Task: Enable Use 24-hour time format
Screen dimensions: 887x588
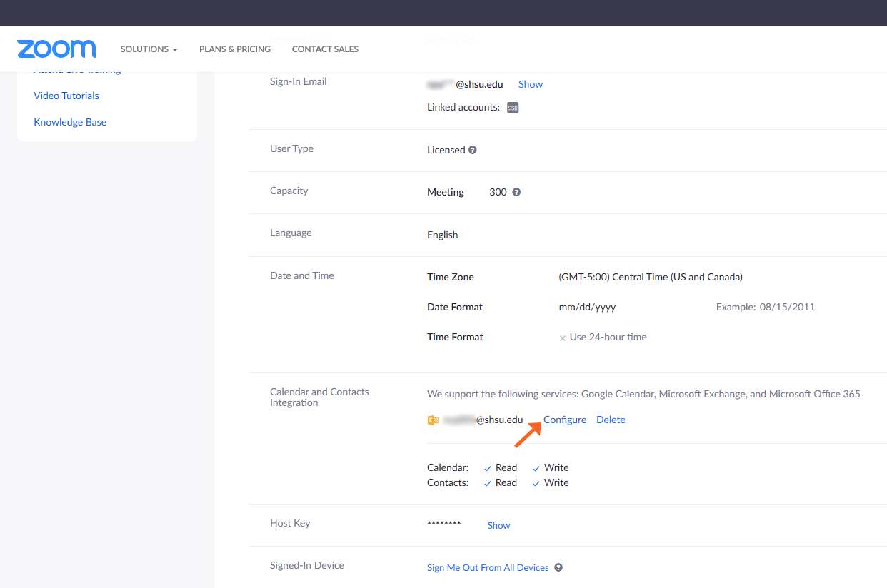Action: pyautogui.click(x=562, y=337)
